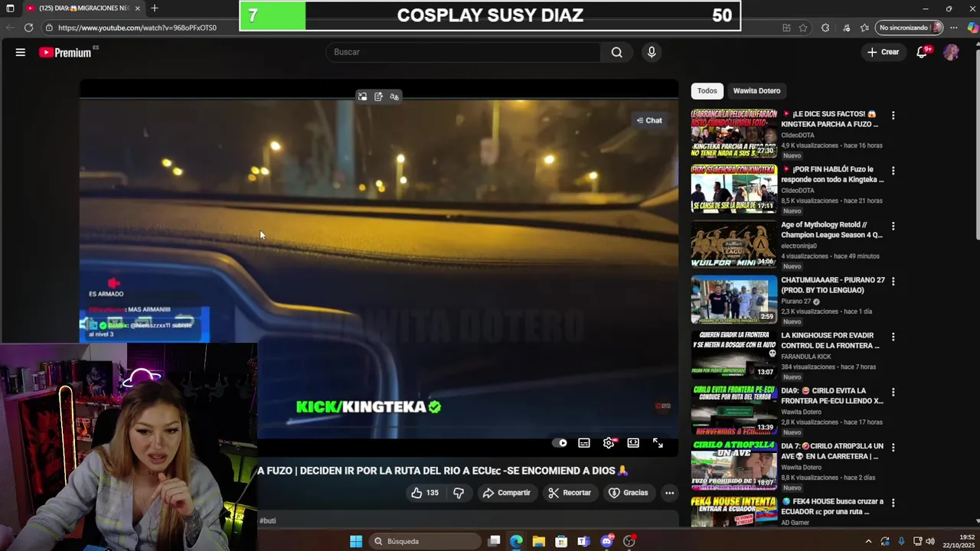The height and width of the screenshot is (551, 980).
Task: Open options for LA KINGHOUSE POR EVADIR video
Action: 893,337
